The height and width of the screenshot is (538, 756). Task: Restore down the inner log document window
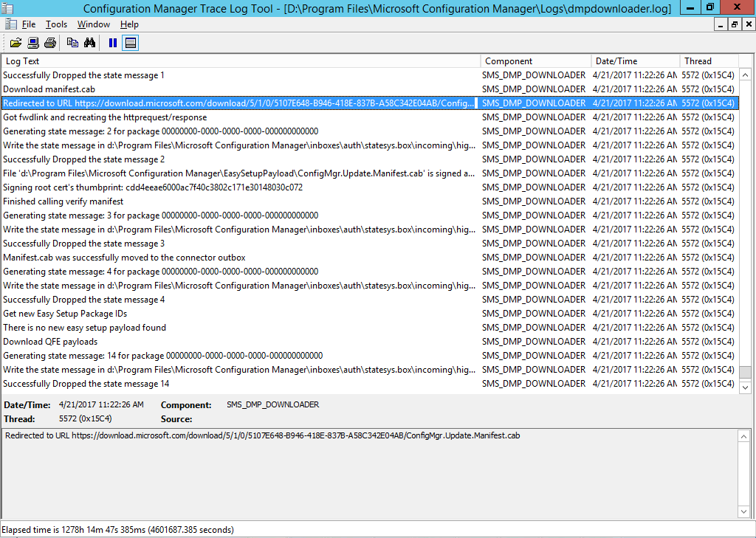[735, 24]
